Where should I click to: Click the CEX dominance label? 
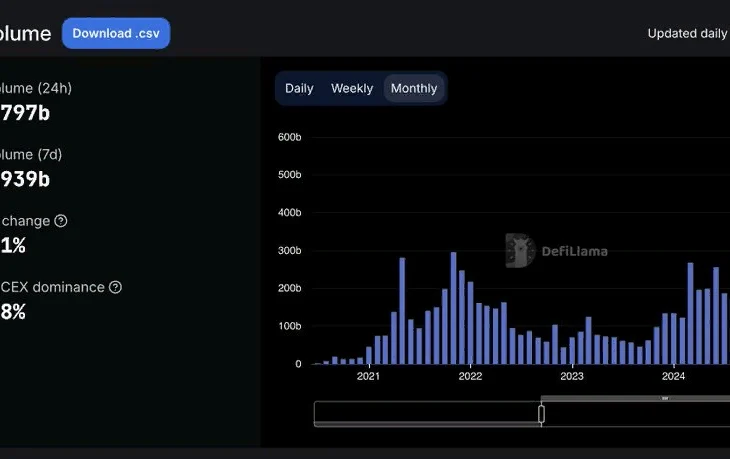[x=52, y=287]
